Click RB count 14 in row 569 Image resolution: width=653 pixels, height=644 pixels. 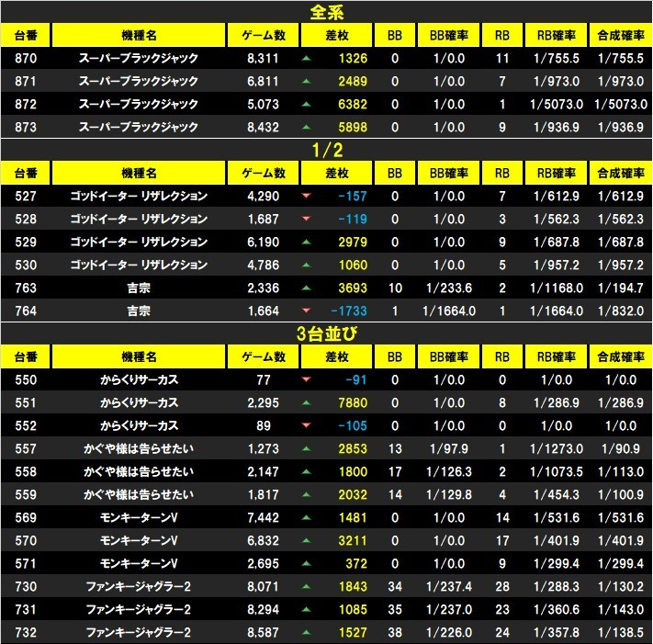pyautogui.click(x=502, y=517)
